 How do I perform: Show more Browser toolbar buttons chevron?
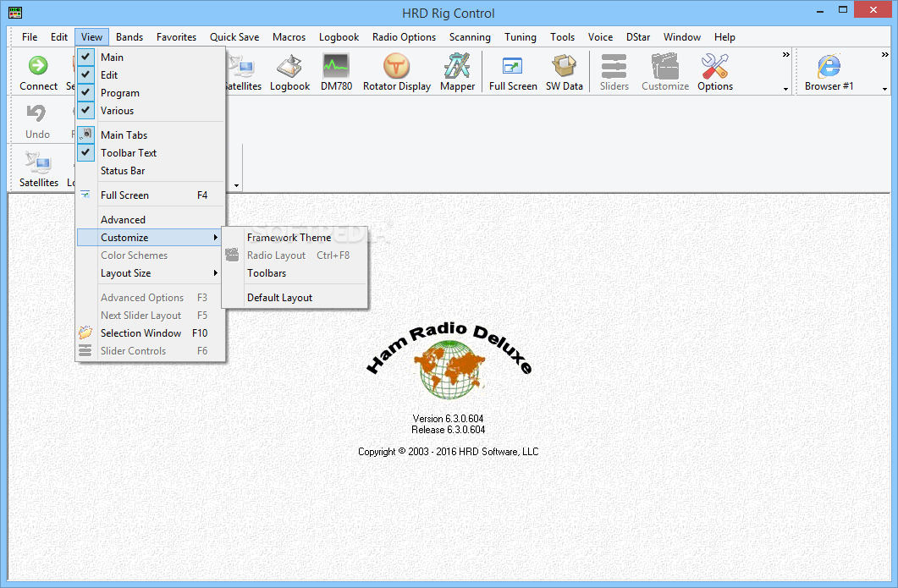pyautogui.click(x=884, y=55)
